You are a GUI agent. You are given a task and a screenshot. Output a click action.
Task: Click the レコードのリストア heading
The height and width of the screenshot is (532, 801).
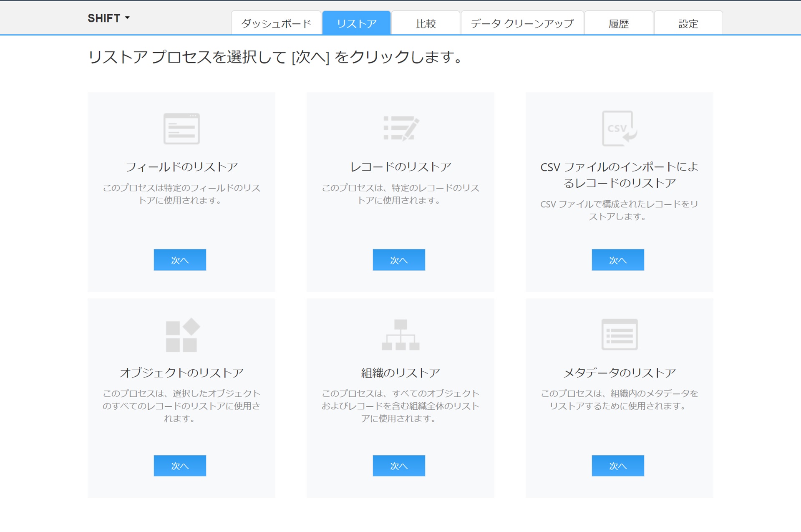[x=400, y=167]
